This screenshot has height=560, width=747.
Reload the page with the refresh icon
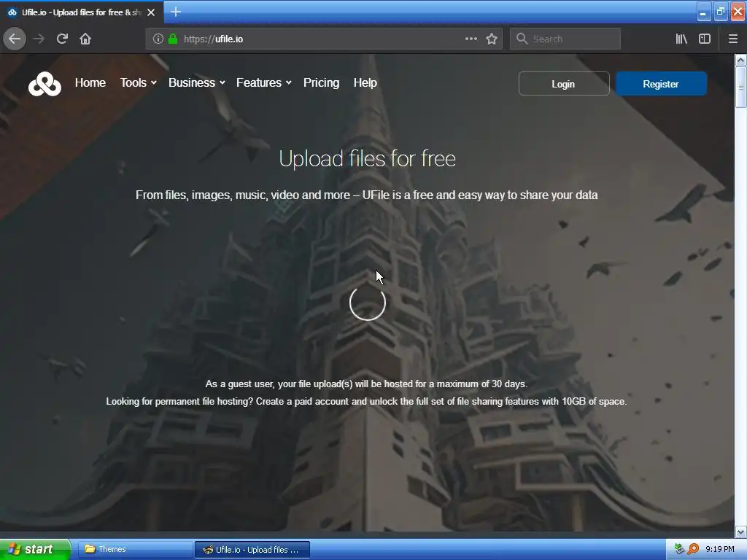[x=62, y=39]
